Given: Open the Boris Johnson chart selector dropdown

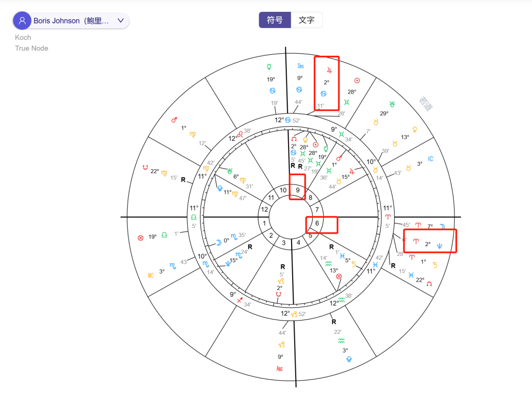Looking at the screenshot, I should click(120, 21).
